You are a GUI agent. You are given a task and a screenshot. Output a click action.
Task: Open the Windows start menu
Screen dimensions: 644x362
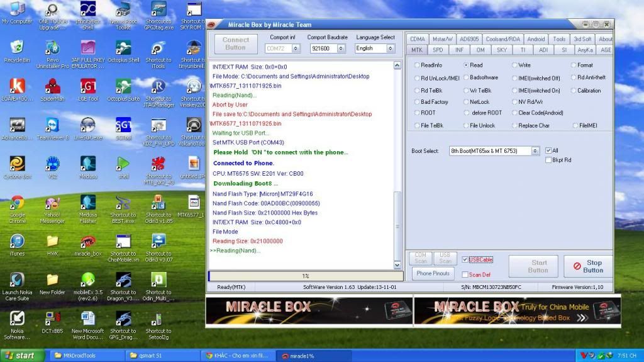(22, 356)
